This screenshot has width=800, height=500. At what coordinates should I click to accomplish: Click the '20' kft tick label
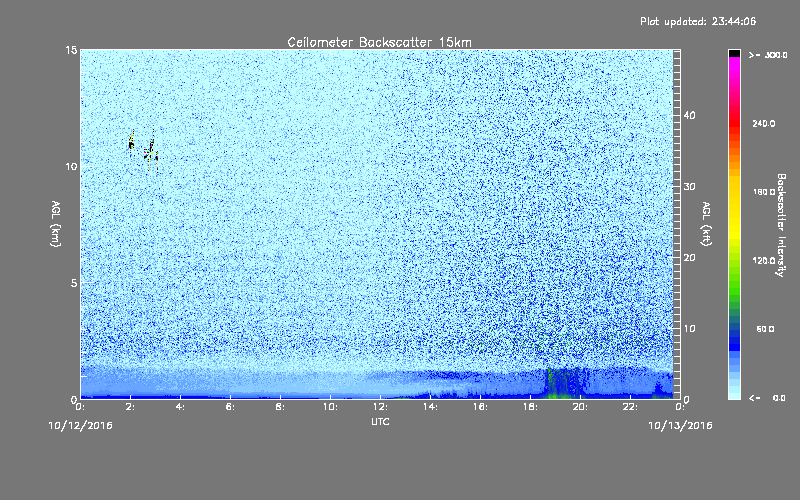[689, 257]
